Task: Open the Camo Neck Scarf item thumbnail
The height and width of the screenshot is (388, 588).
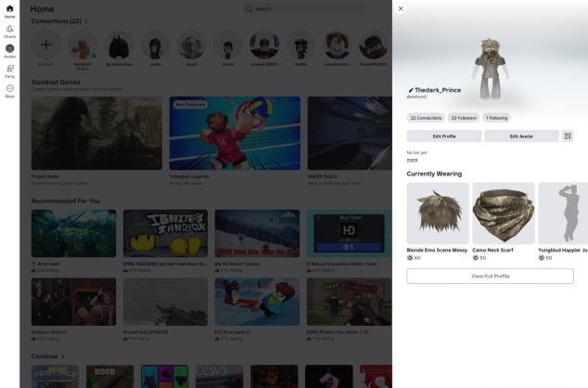Action: [x=503, y=213]
